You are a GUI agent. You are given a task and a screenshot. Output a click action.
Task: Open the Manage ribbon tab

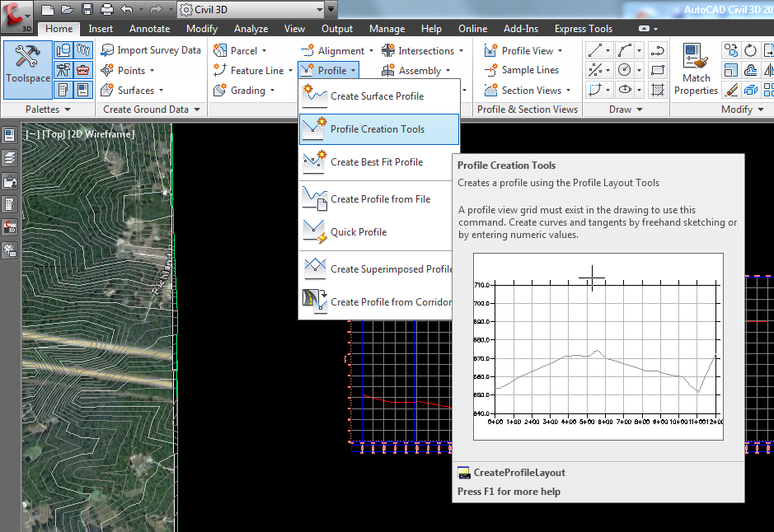pos(386,28)
